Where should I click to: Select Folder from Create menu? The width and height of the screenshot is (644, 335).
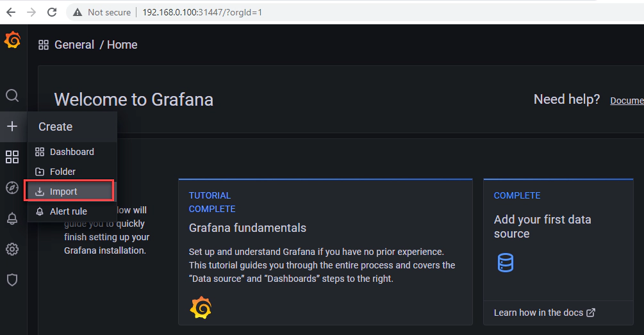coord(72,172)
